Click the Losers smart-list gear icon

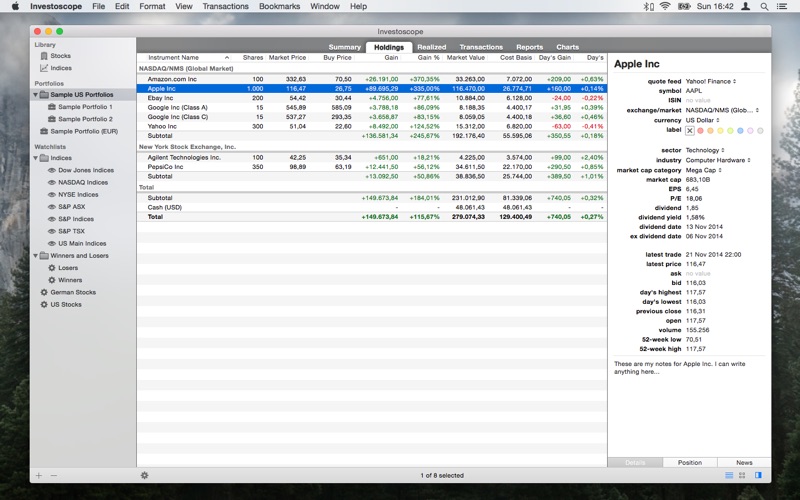(x=52, y=268)
